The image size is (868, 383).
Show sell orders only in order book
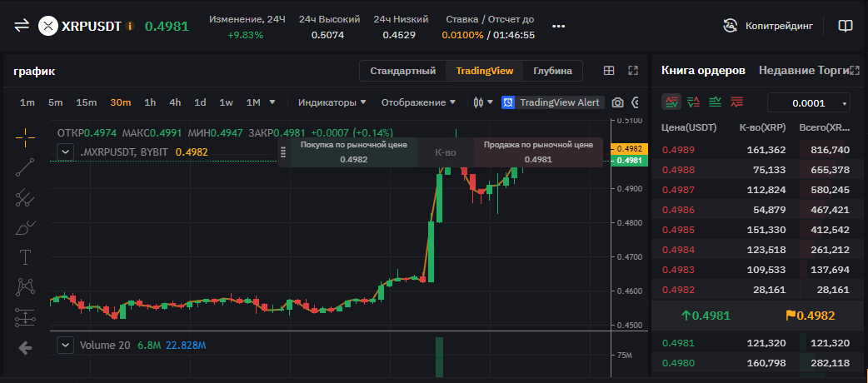[x=736, y=102]
